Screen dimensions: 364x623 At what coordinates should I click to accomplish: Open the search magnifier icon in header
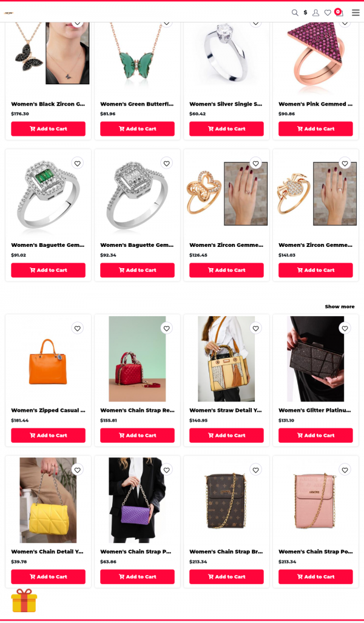click(x=295, y=13)
